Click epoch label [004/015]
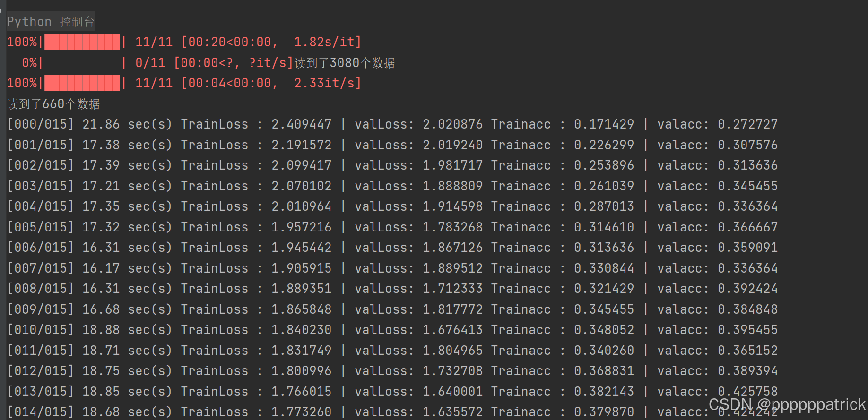868x420 pixels. point(41,206)
